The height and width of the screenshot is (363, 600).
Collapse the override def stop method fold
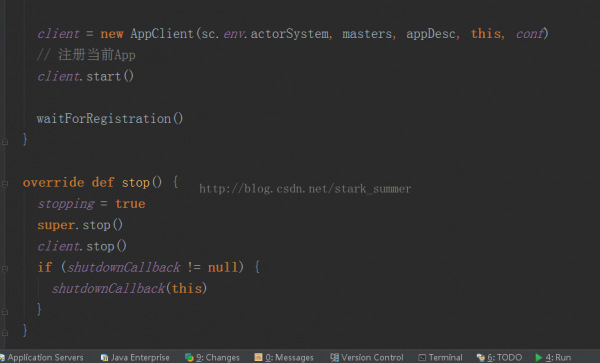coord(5,184)
